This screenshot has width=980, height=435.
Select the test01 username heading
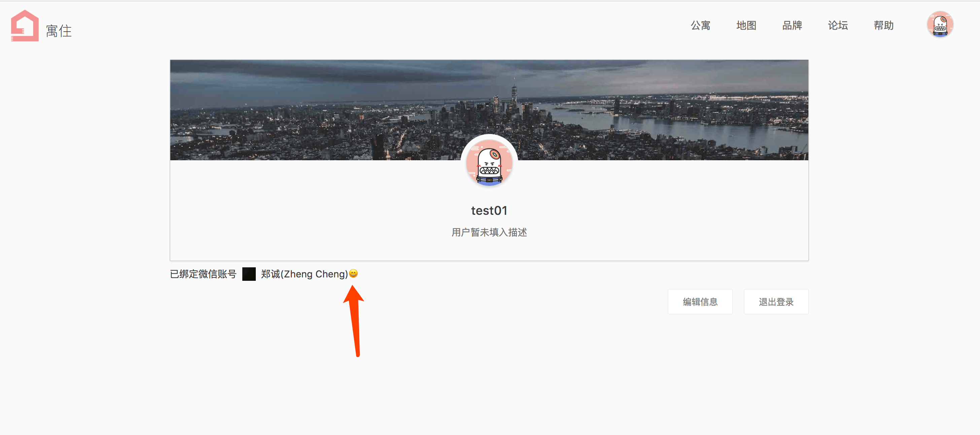(x=489, y=210)
